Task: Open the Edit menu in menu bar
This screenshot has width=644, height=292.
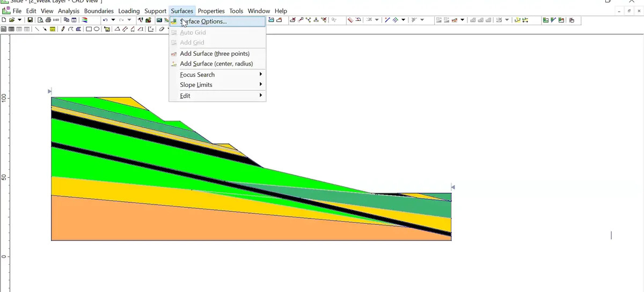Action: point(31,11)
